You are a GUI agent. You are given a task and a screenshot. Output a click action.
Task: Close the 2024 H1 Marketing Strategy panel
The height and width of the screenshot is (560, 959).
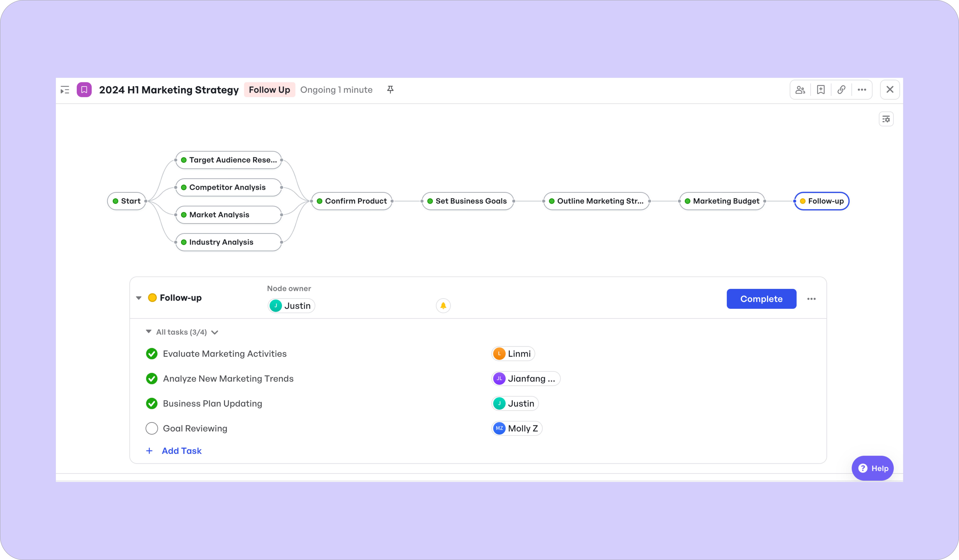(x=890, y=90)
